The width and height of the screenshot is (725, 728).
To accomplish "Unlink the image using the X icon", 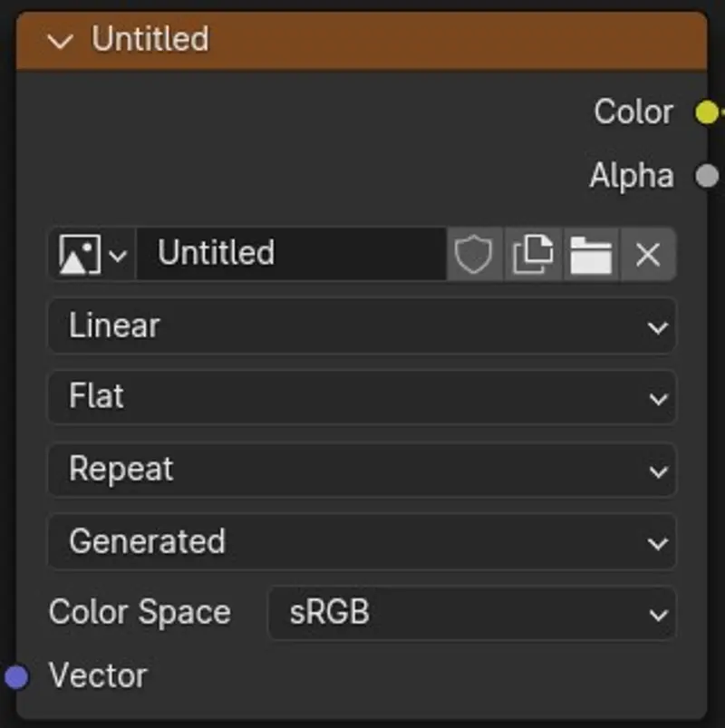I will pos(648,254).
